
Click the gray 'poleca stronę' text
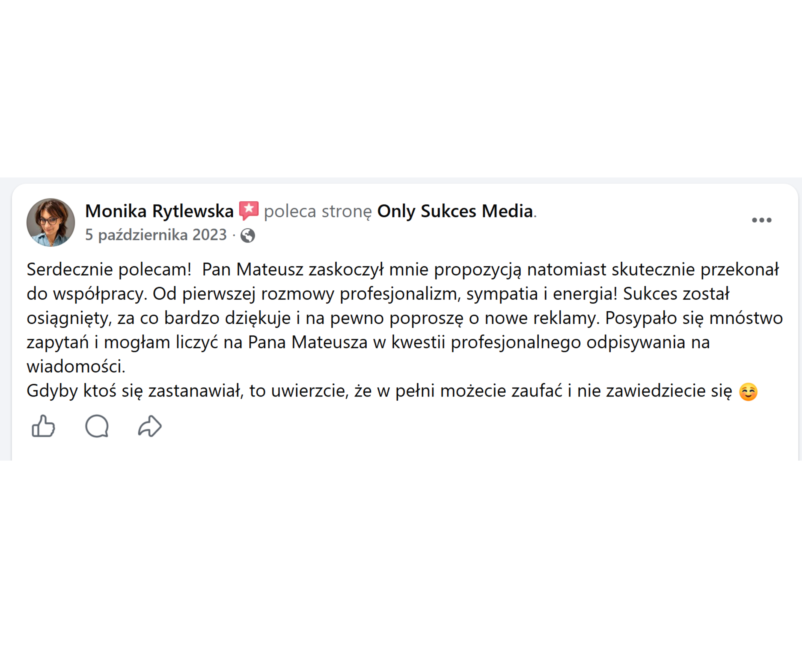318,211
